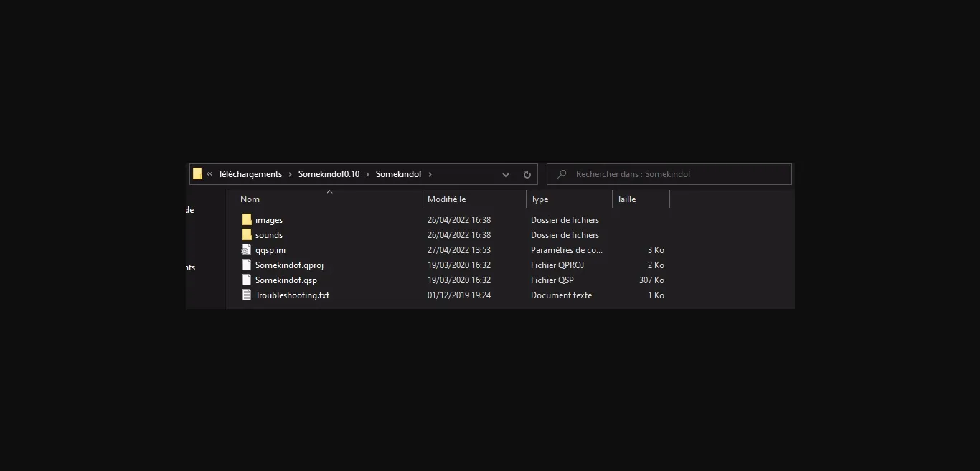Select the Troubleshooting.txt document icon
This screenshot has height=471, width=980.
(x=247, y=295)
